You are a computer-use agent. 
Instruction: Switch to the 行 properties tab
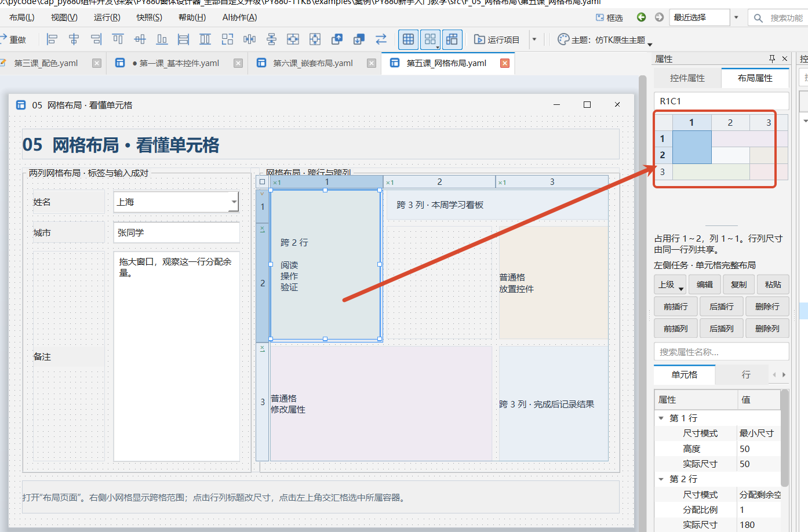point(746,374)
